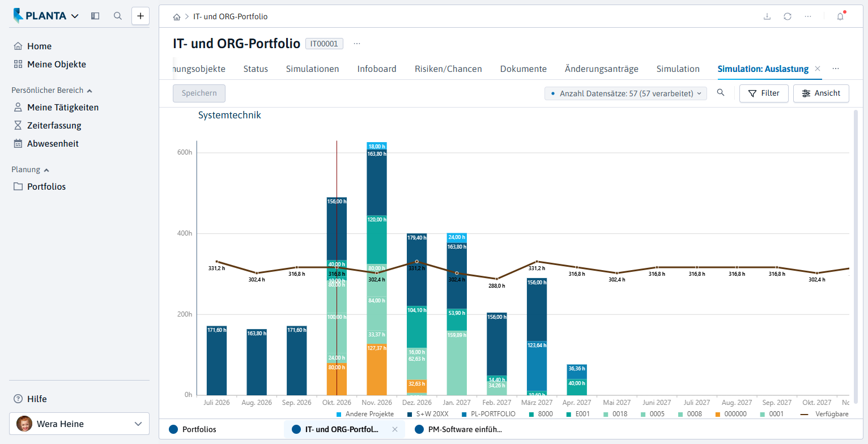Open notifications bell
The image size is (868, 444).
tap(840, 16)
